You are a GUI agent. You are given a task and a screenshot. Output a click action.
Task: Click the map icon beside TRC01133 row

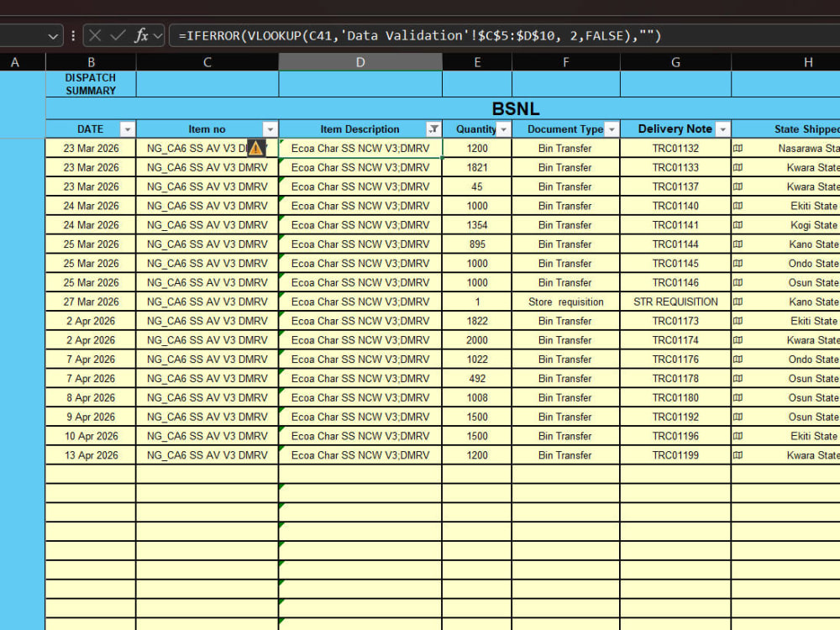738,168
